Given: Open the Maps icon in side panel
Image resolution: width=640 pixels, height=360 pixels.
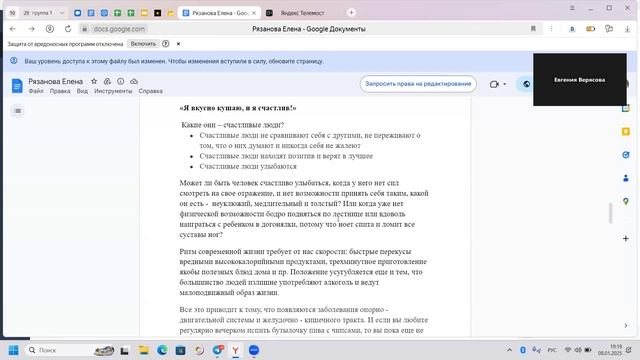Looking at the screenshot, I should pos(626,202).
